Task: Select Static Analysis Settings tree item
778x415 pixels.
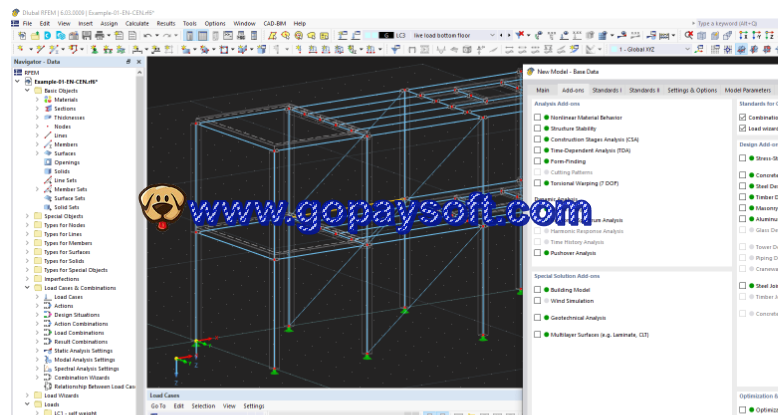Action: (83, 350)
